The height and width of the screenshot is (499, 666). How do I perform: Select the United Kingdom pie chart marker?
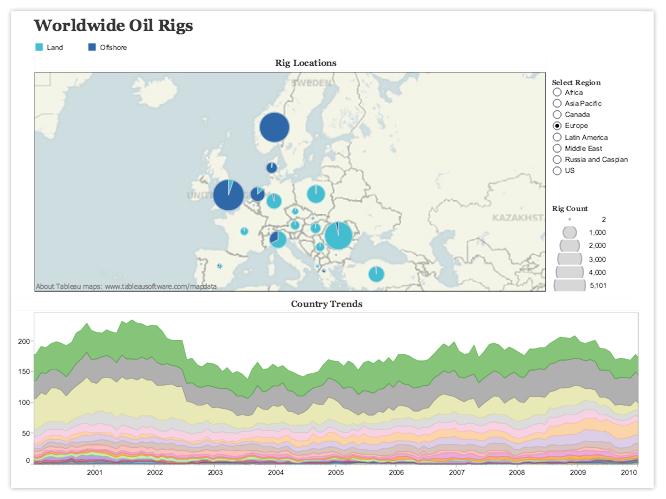229,194
